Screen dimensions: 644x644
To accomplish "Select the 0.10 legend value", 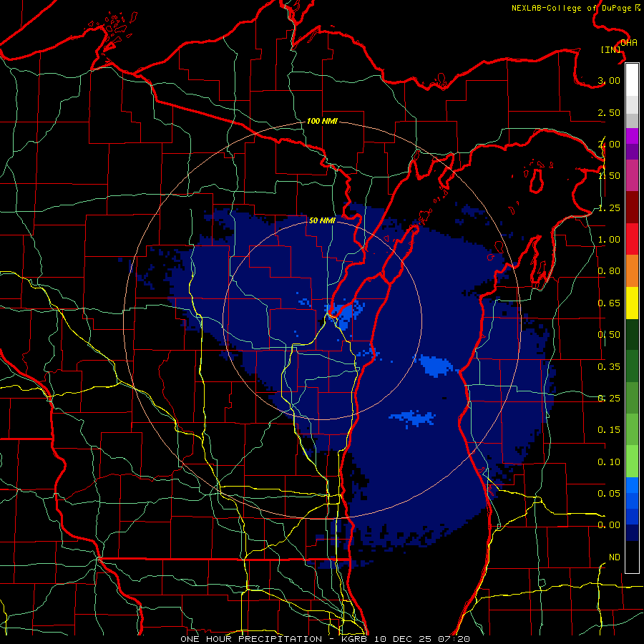I will pyautogui.click(x=609, y=462).
